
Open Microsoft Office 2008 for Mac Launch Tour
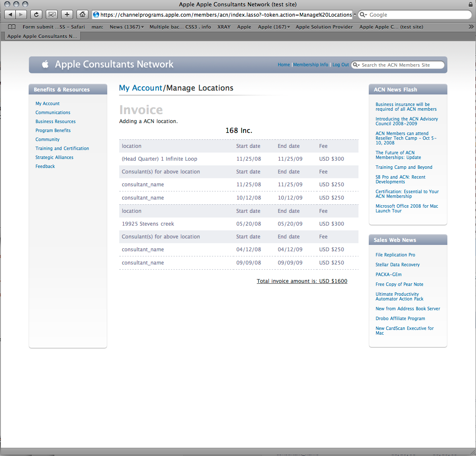tap(407, 208)
